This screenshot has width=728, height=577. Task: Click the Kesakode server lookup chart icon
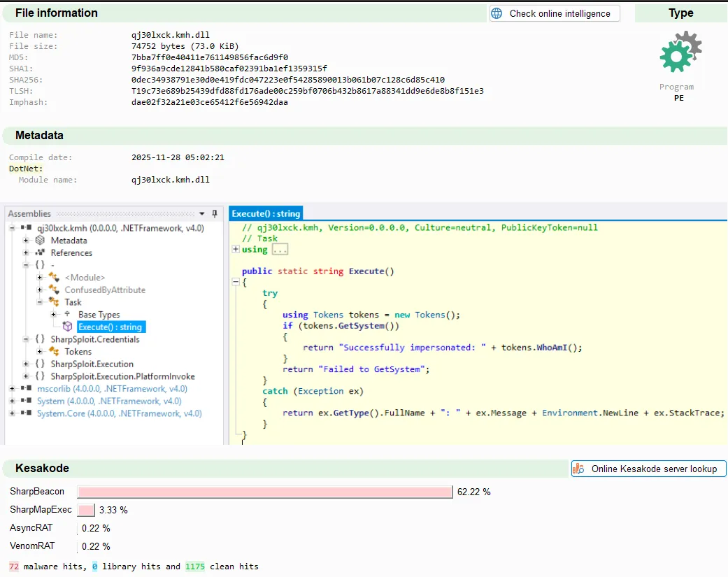pyautogui.click(x=578, y=469)
